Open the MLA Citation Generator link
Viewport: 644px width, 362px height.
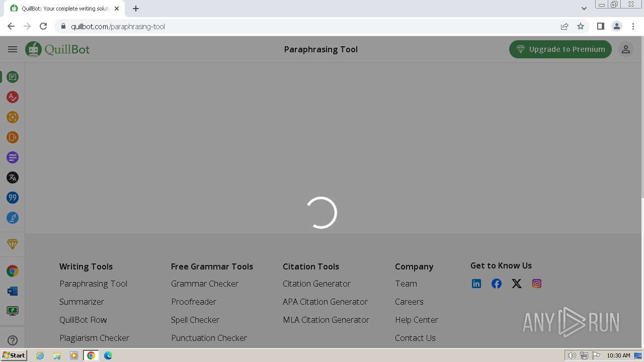click(326, 320)
